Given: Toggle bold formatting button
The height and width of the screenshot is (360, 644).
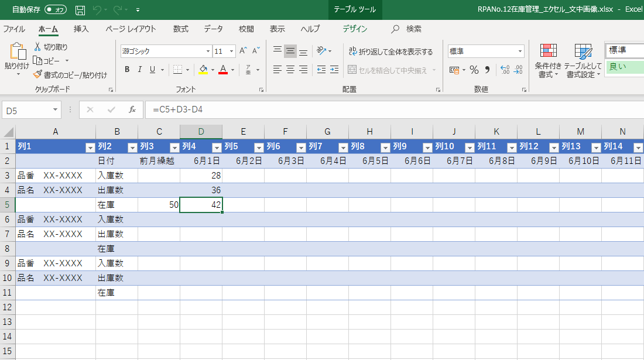Looking at the screenshot, I should [x=127, y=70].
